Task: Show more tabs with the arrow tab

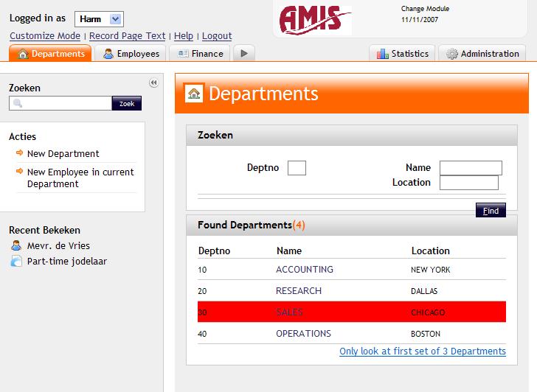Action: point(244,53)
